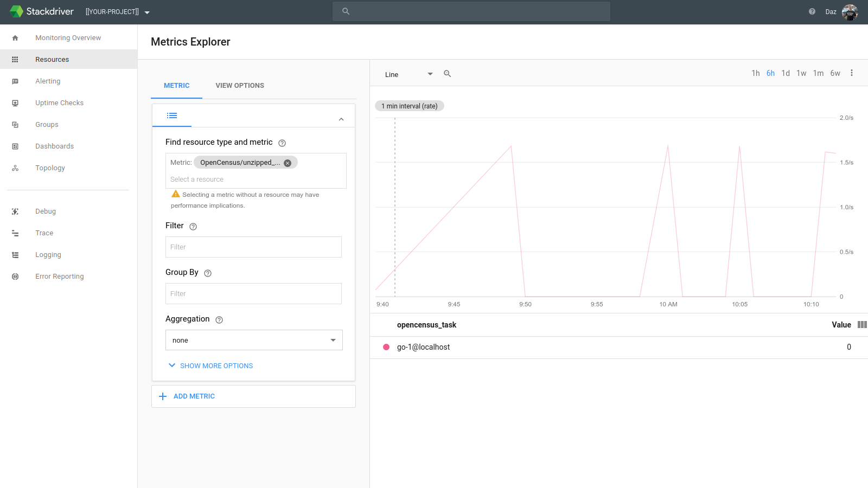Open the help question mark icon in header
This screenshot has width=868, height=488.
click(x=812, y=11)
